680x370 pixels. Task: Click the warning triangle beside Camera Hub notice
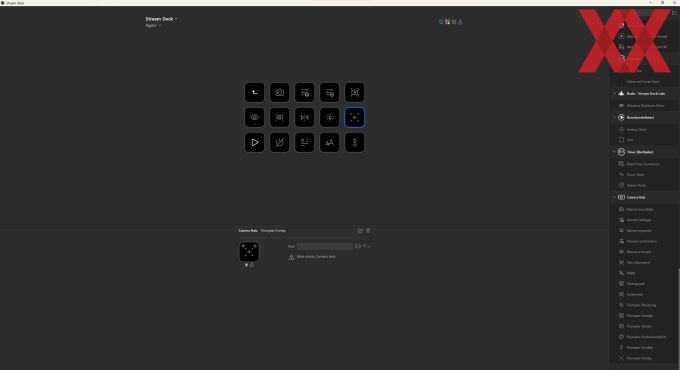pos(291,257)
